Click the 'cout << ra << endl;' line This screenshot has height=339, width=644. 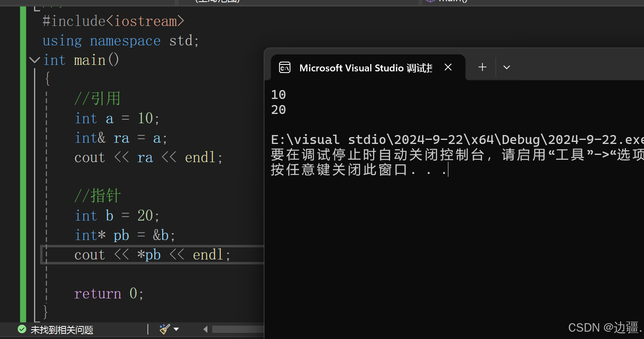[149, 157]
